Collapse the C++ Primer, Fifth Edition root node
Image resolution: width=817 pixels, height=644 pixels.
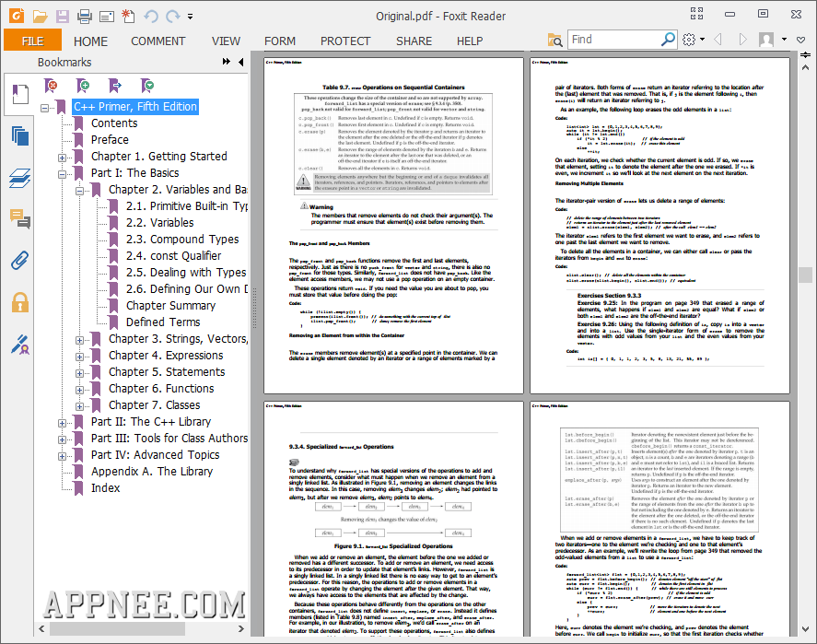45,108
